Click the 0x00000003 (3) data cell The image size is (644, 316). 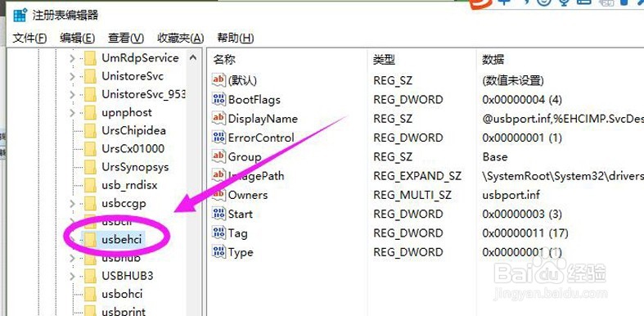click(522, 214)
